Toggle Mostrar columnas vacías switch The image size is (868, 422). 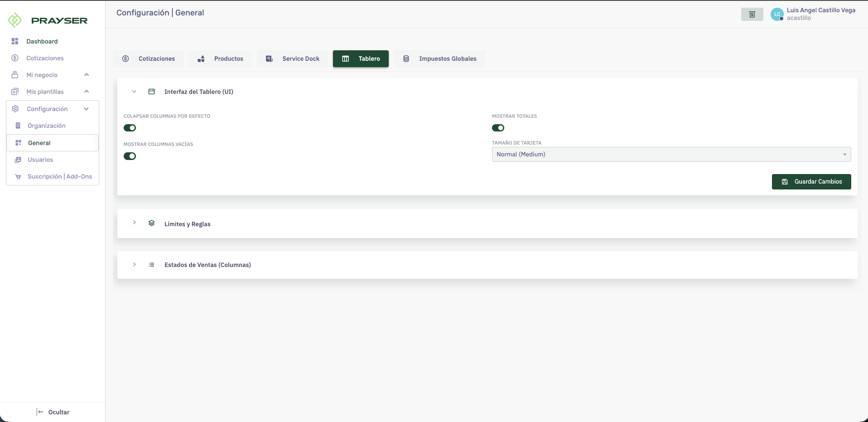130,156
